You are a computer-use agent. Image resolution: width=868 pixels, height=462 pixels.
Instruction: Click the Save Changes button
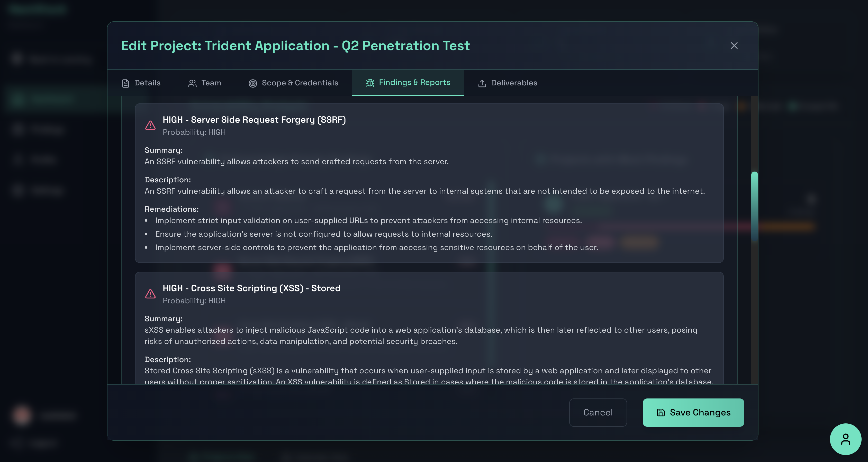(693, 412)
